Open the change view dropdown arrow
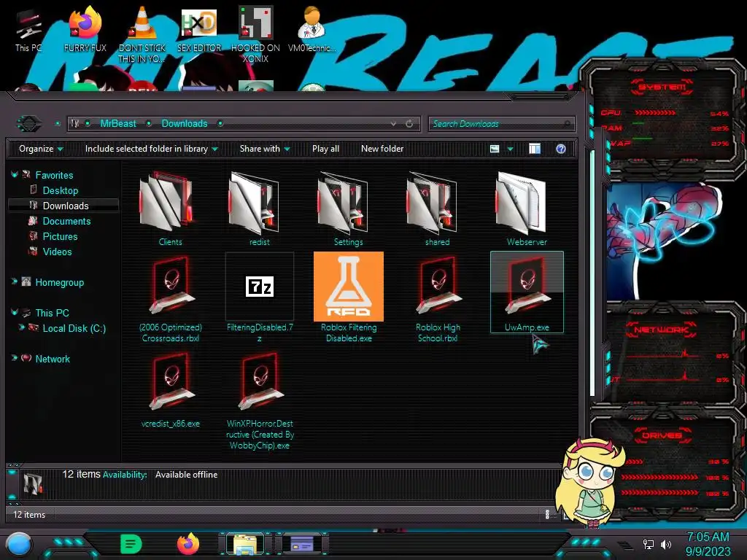The height and width of the screenshot is (560, 747). tap(510, 149)
